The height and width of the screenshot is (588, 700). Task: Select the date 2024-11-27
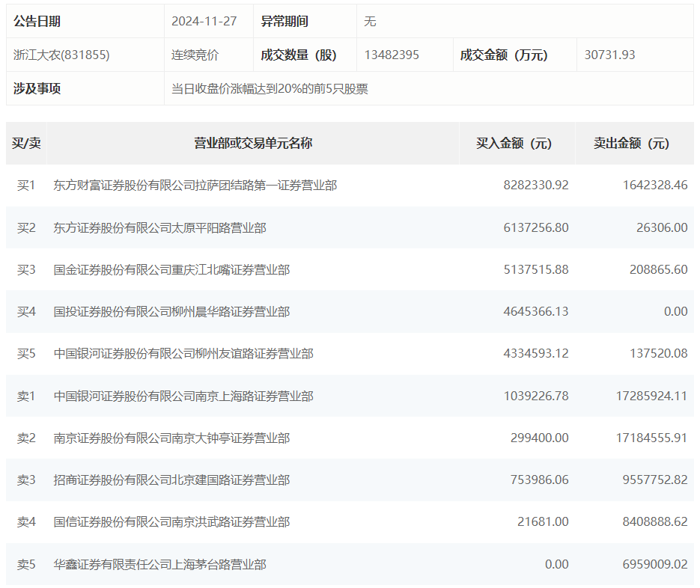tap(204, 22)
